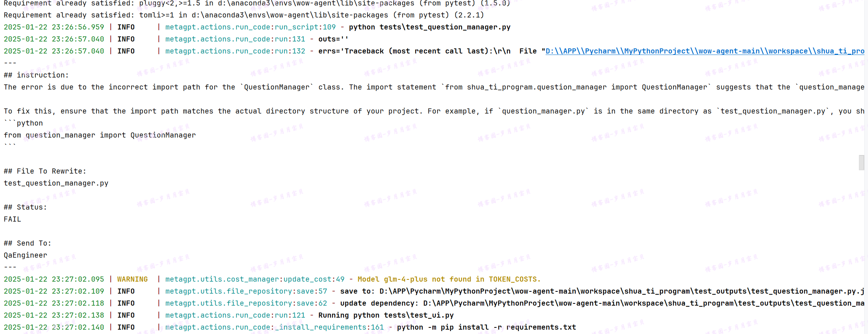Click the 'WARNING' log level label
The height and width of the screenshot is (334, 868).
pos(132,279)
